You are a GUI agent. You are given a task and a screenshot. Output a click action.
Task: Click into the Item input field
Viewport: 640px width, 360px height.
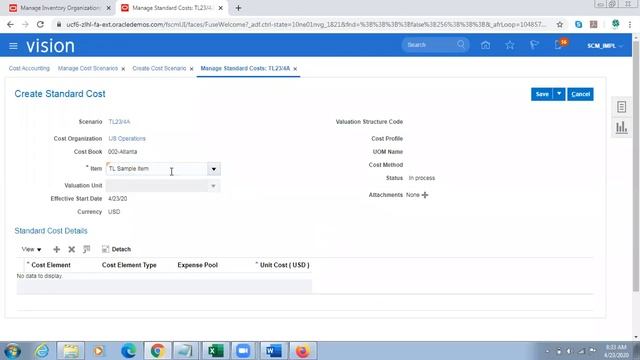(x=157, y=169)
